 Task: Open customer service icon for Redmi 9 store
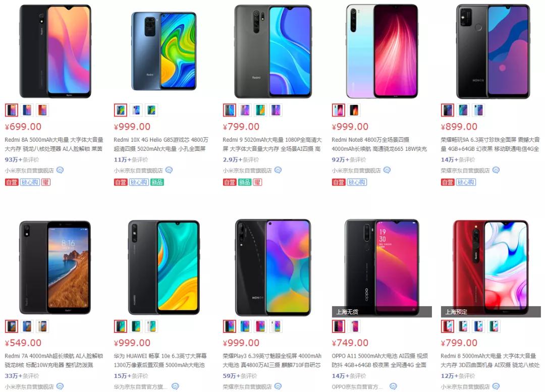[278, 171]
